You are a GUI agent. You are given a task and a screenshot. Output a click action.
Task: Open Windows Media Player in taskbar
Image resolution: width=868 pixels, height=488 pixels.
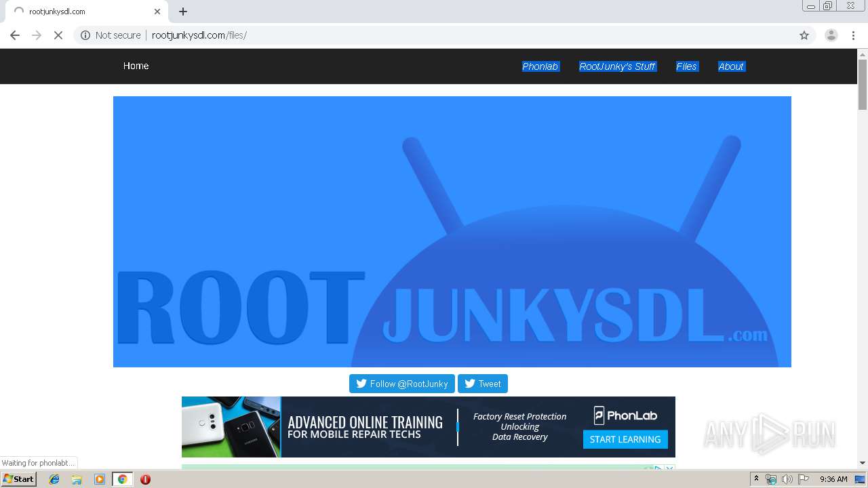tap(100, 479)
